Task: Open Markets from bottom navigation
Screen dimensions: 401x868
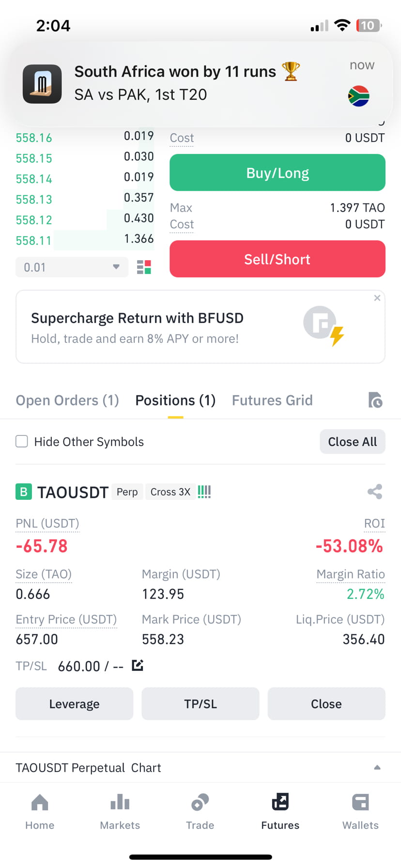Action: point(120,811)
